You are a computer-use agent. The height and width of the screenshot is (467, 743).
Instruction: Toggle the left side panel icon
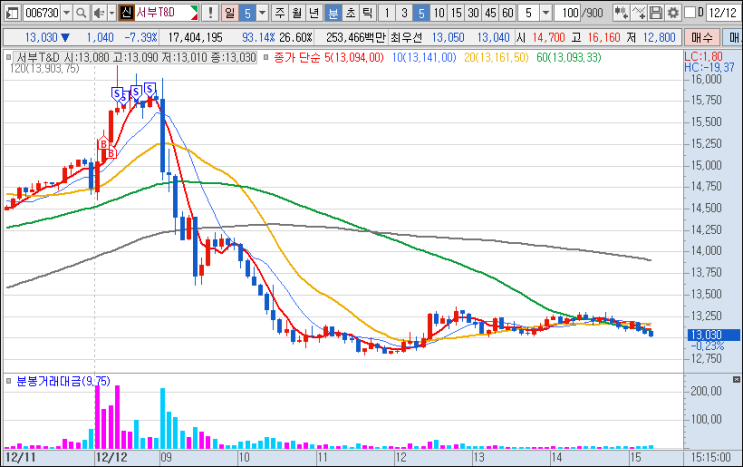(12, 13)
